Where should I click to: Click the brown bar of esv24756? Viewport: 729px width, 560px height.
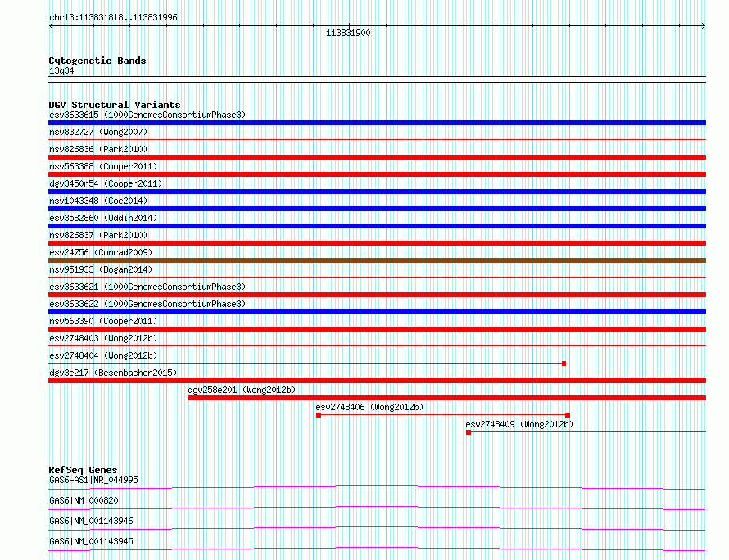[377, 260]
